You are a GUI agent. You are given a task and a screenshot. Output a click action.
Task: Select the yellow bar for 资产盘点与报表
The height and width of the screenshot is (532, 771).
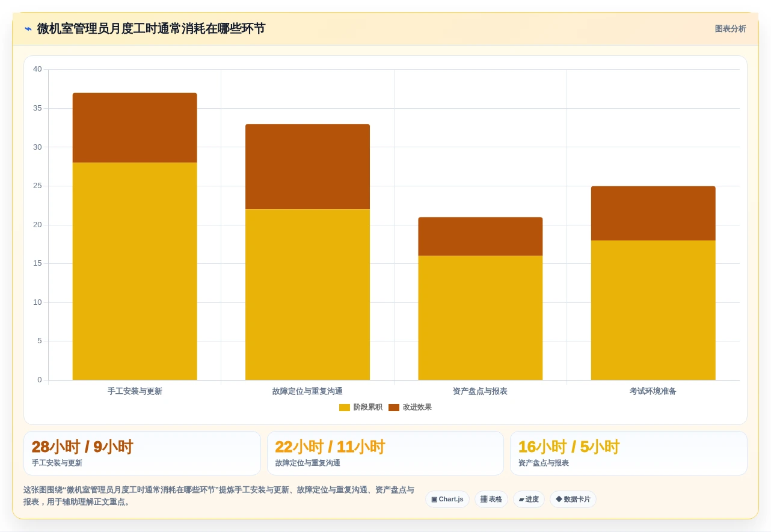coord(481,318)
